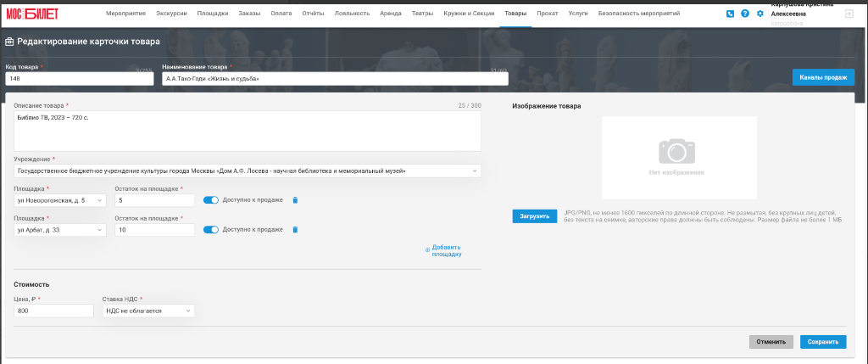Screen dimensions: 868x364
Task: Click the Загрузить upload button
Action: click(x=535, y=216)
